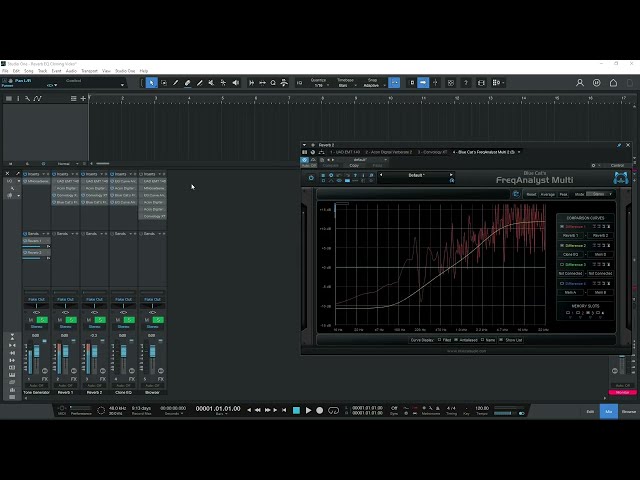The image size is (640, 480).
Task: Switch to the UAD EMT 140 insert tab
Action: point(345,152)
